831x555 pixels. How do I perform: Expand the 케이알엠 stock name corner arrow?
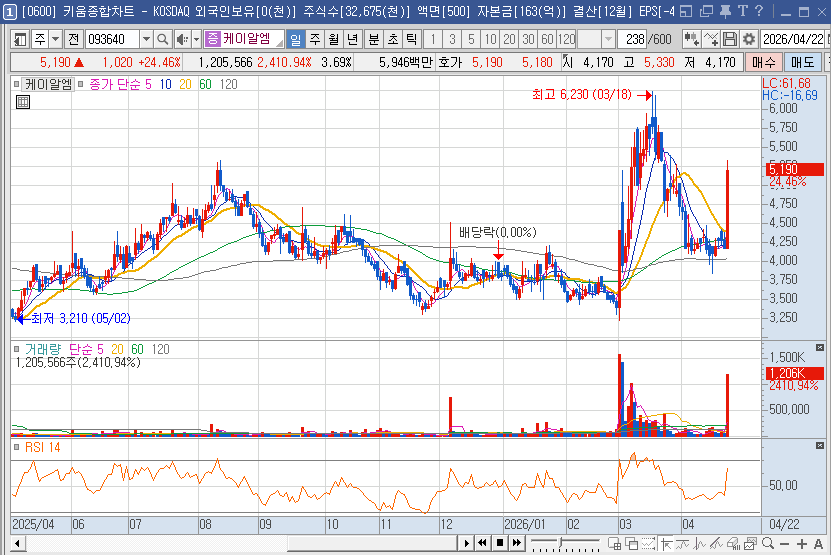coord(279,43)
